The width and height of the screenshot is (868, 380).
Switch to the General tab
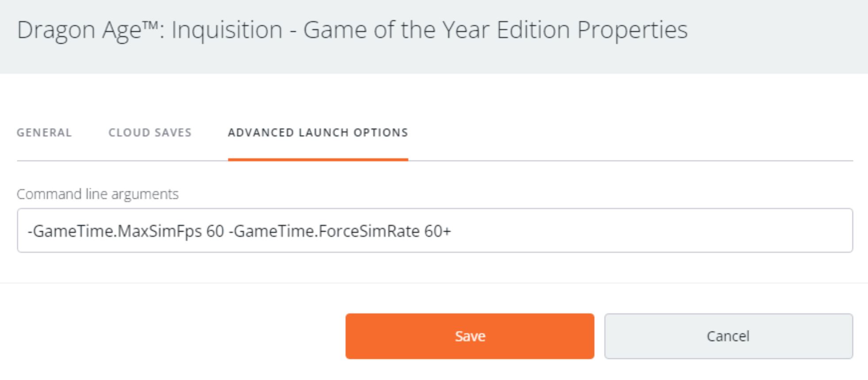point(44,133)
